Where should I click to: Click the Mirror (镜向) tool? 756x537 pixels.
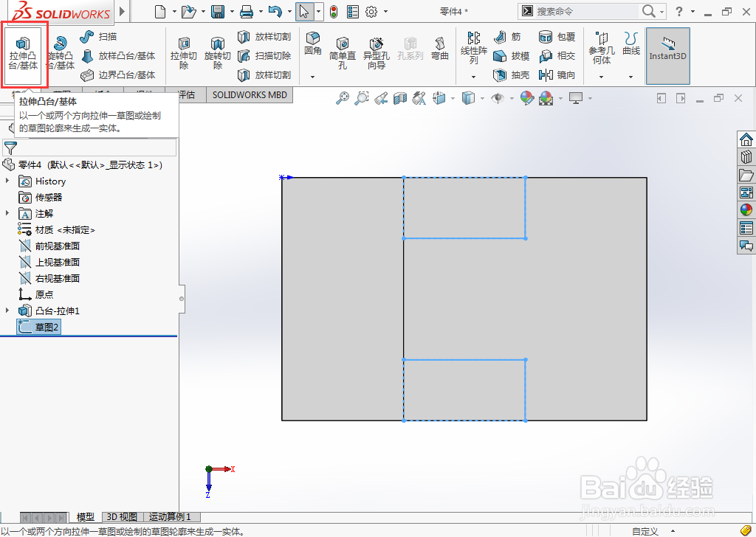557,75
